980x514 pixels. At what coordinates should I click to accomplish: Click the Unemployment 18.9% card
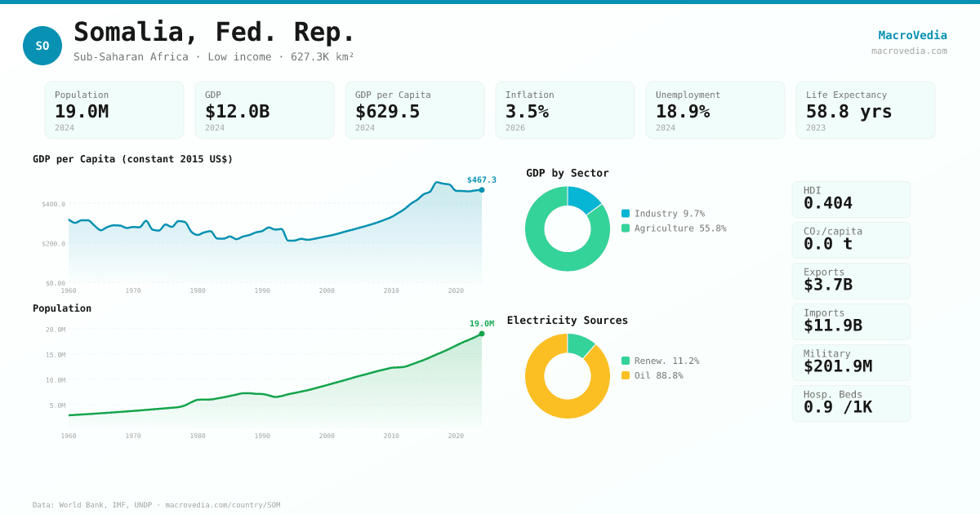click(x=715, y=110)
